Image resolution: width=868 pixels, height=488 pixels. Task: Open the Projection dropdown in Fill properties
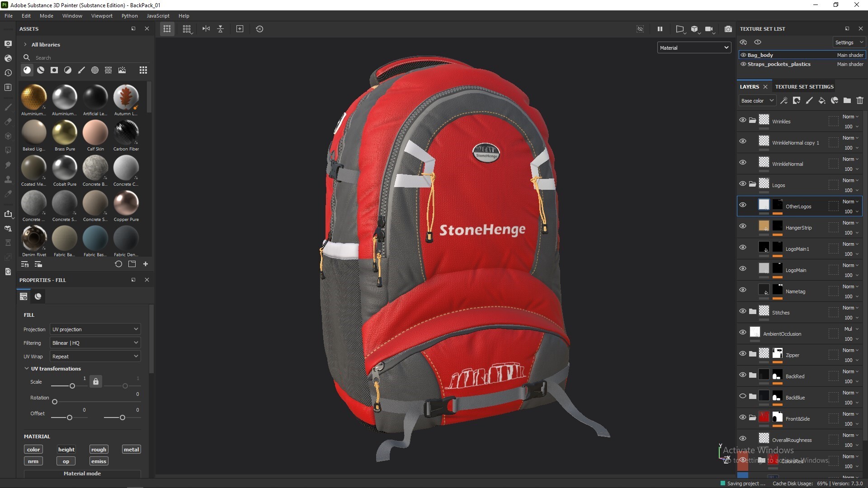(94, 329)
